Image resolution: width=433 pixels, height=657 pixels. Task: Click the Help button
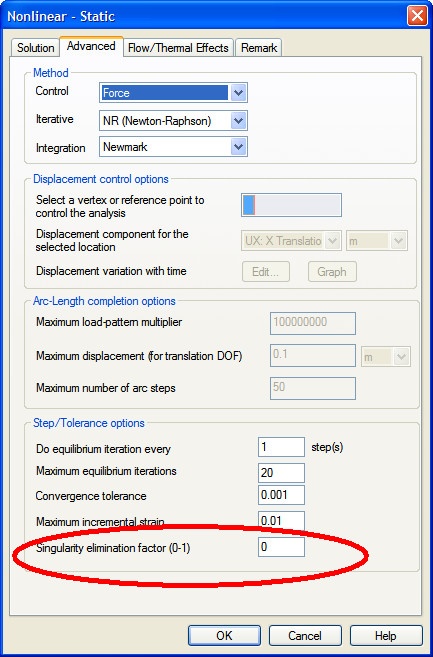point(386,636)
